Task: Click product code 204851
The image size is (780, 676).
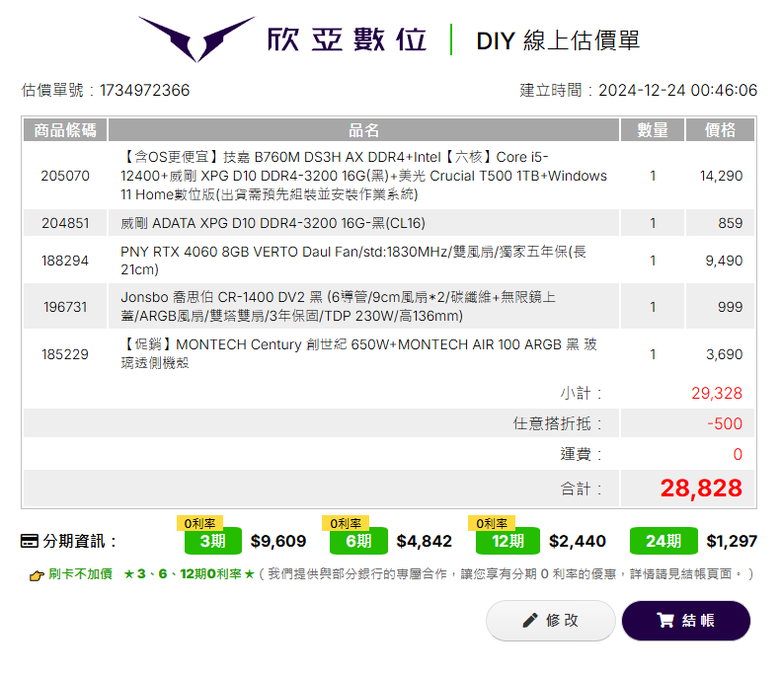Action: click(x=65, y=223)
